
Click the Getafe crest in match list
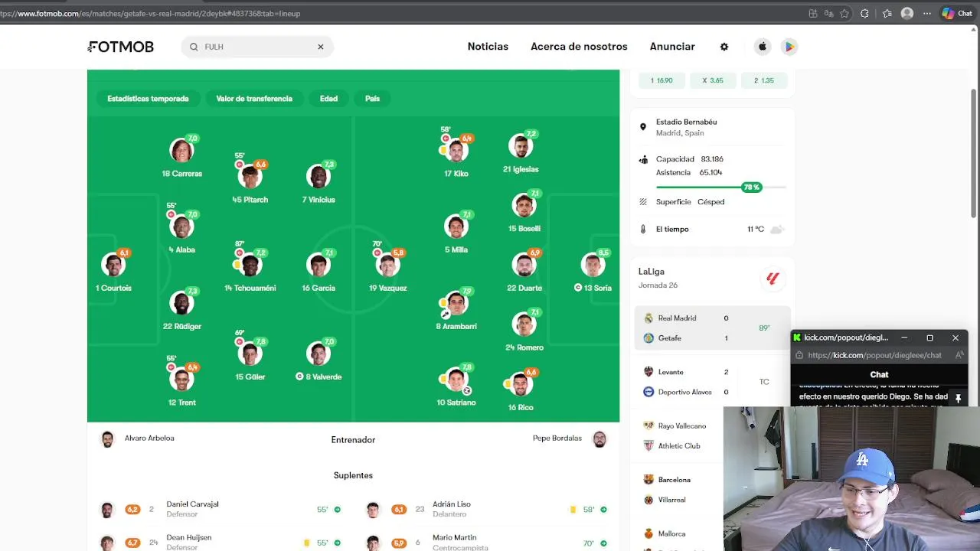coord(648,338)
